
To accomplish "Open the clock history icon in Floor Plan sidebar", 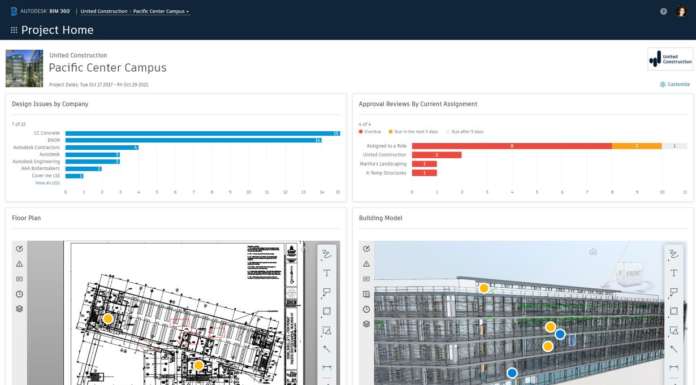I will click(20, 294).
